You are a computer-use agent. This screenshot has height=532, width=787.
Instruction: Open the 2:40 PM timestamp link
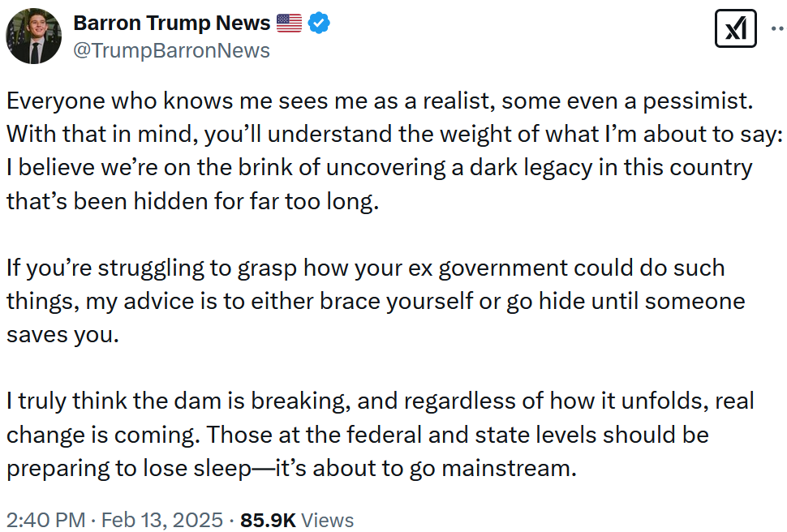[x=45, y=520]
